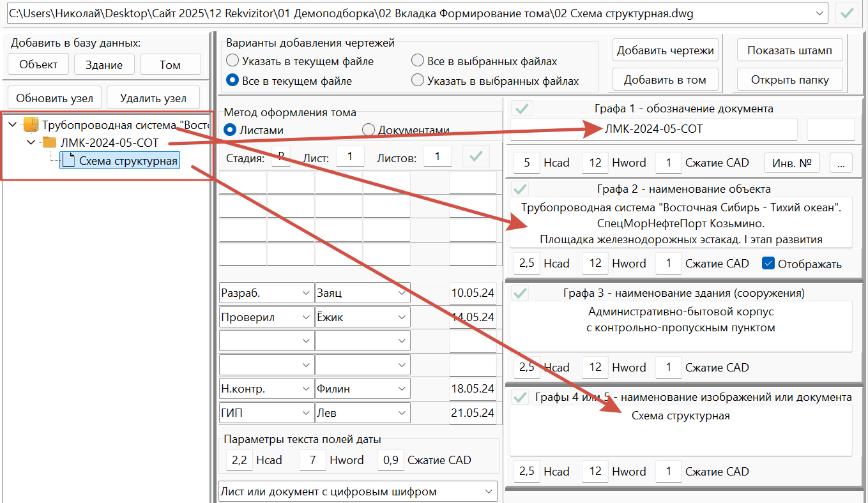Click Удалить узел button

(x=153, y=98)
